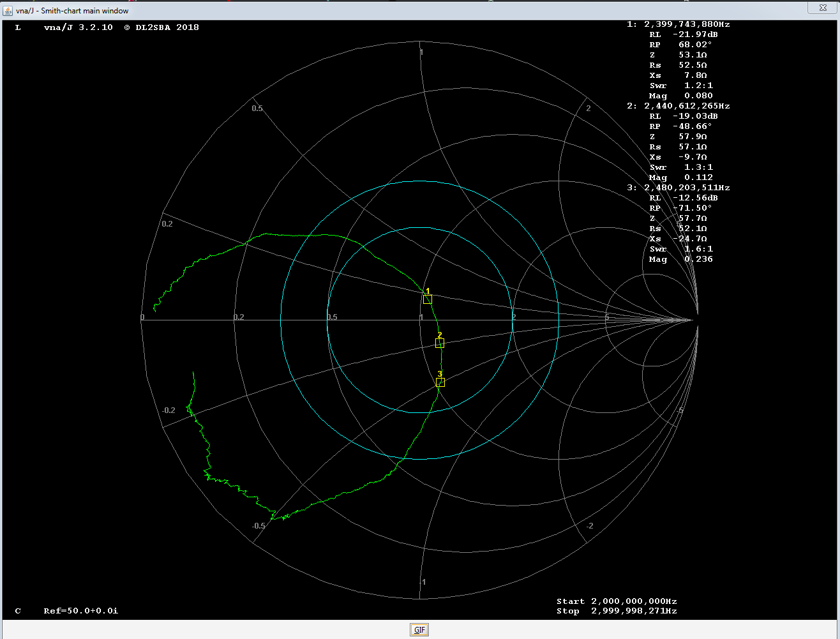Click the Ref=50.0+0.0i reference label
Image resolution: width=840 pixels, height=639 pixels.
[x=80, y=611]
